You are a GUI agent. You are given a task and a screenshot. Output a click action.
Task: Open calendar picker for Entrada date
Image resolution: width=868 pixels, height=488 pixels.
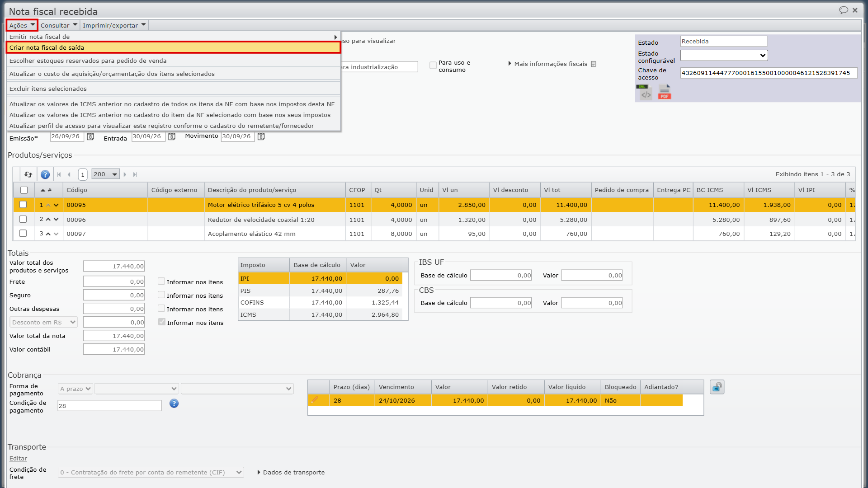pos(172,136)
